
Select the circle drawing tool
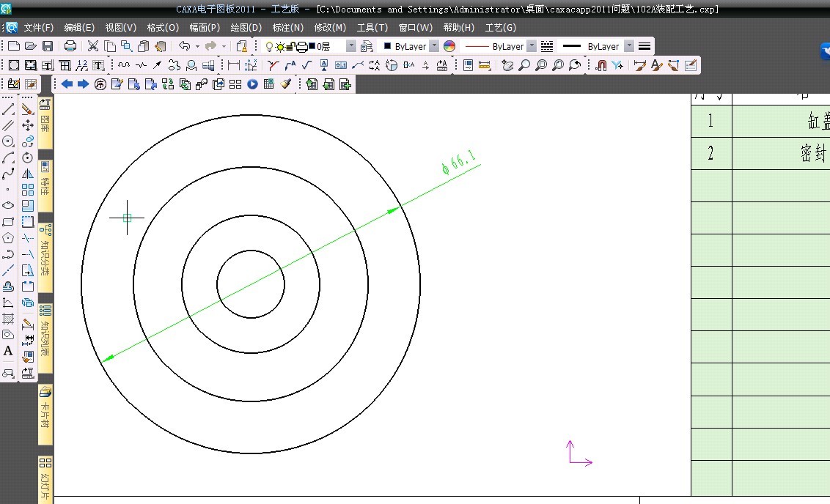coord(8,141)
